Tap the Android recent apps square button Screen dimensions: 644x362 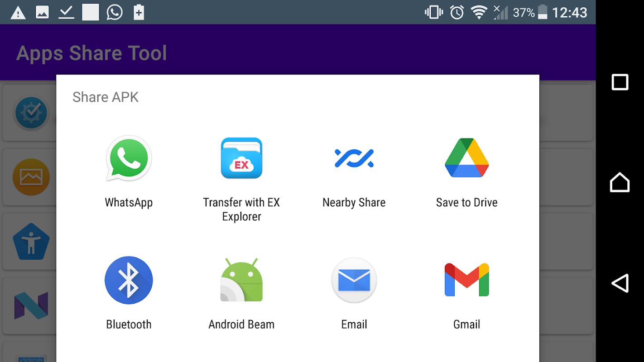coord(620,82)
